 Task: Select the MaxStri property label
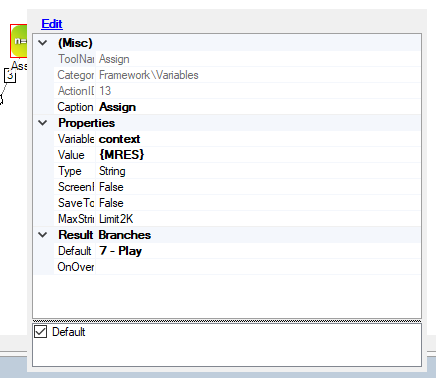click(x=75, y=219)
